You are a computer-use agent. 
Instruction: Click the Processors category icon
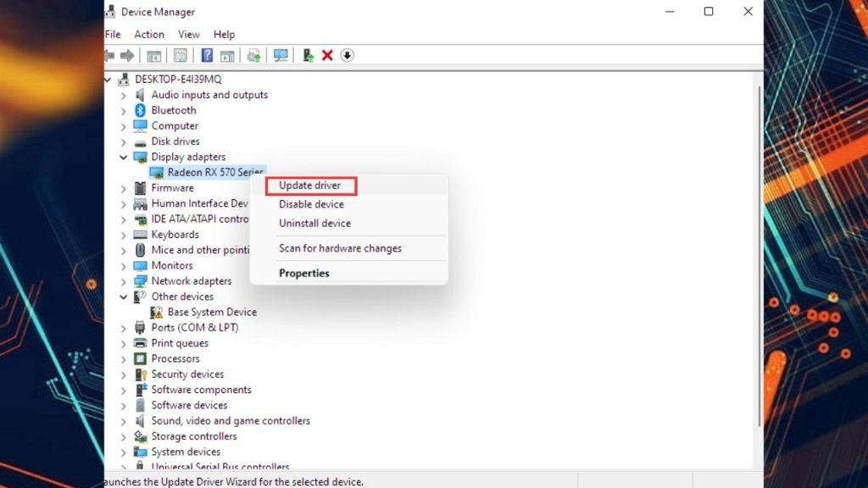click(x=141, y=358)
